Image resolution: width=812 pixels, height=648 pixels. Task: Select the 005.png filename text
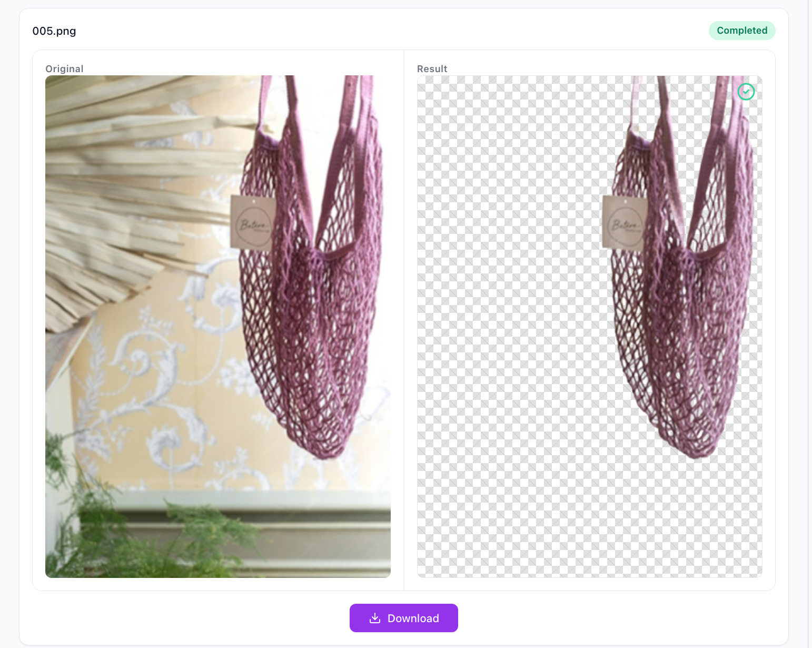54,31
